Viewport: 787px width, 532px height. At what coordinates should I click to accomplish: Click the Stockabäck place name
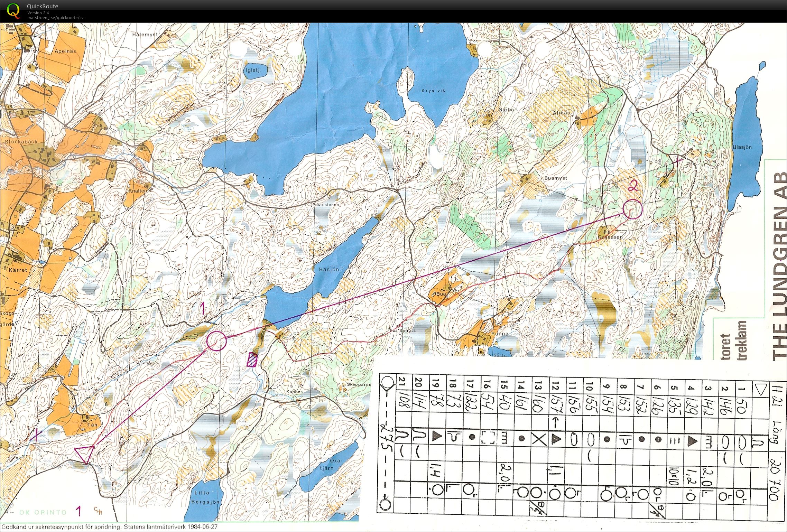[x=21, y=142]
